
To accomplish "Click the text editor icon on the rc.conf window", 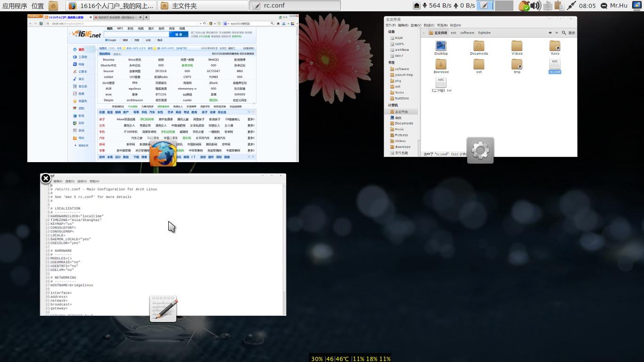I will pos(163,309).
